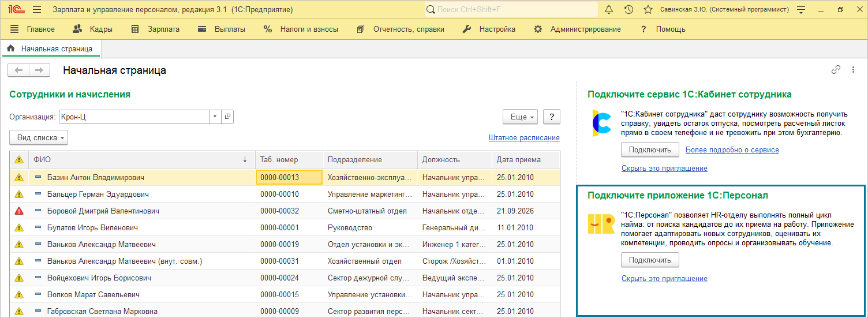
Task: Select employee Булатов Игорь Виленович
Action: (92, 228)
